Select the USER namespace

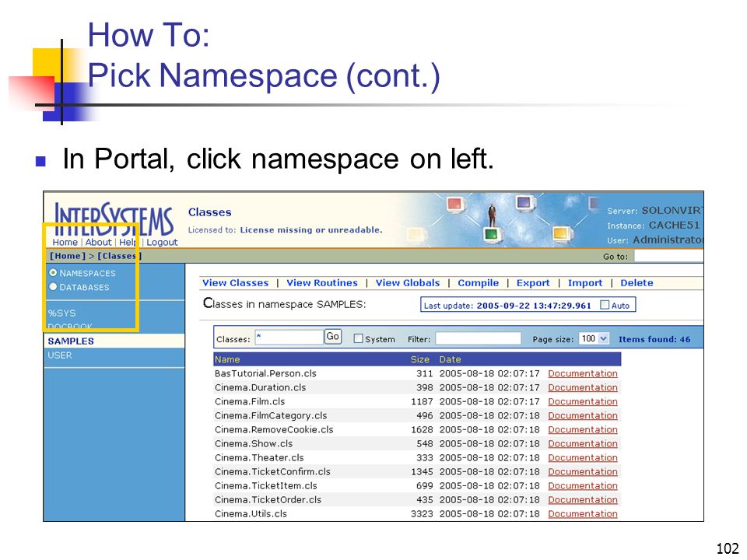(x=60, y=355)
